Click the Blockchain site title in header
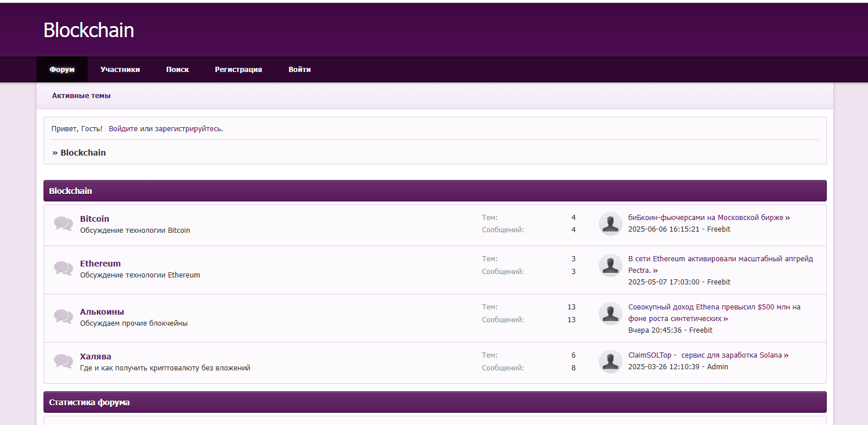The height and width of the screenshot is (425, 868). 89,30
